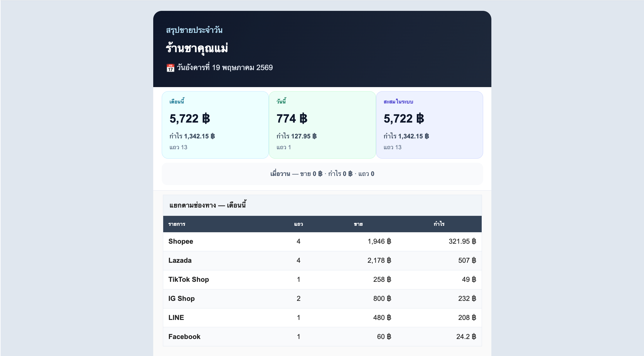Screen dimensions: 644x356
Task: Select the สรุปขายประจำวัน heading text
Action: pyautogui.click(x=194, y=30)
